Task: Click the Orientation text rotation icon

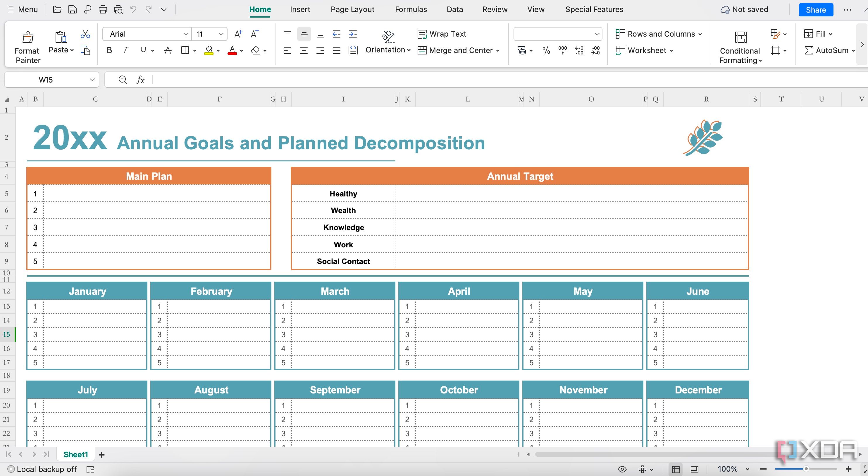Action: click(x=388, y=36)
